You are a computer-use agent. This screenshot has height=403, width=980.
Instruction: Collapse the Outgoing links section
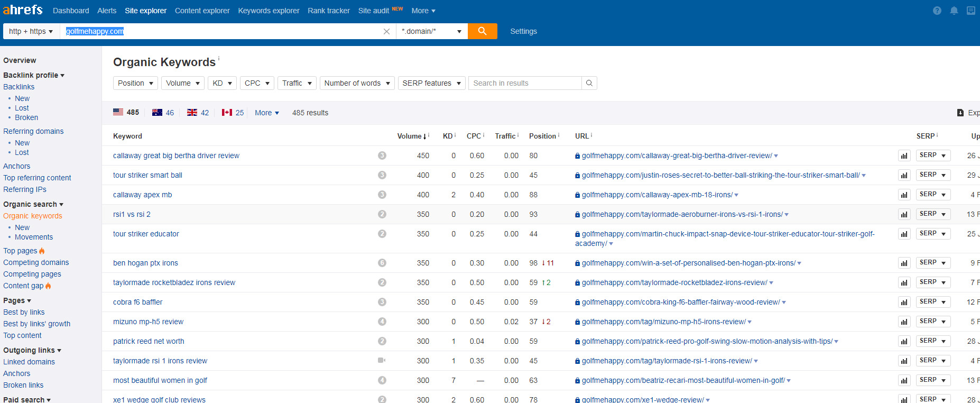coord(32,350)
